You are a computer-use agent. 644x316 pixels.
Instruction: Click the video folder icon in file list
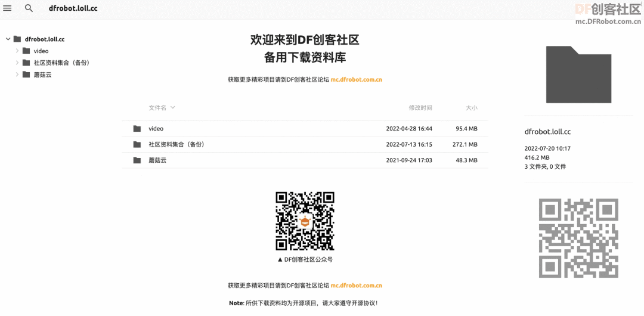point(137,129)
